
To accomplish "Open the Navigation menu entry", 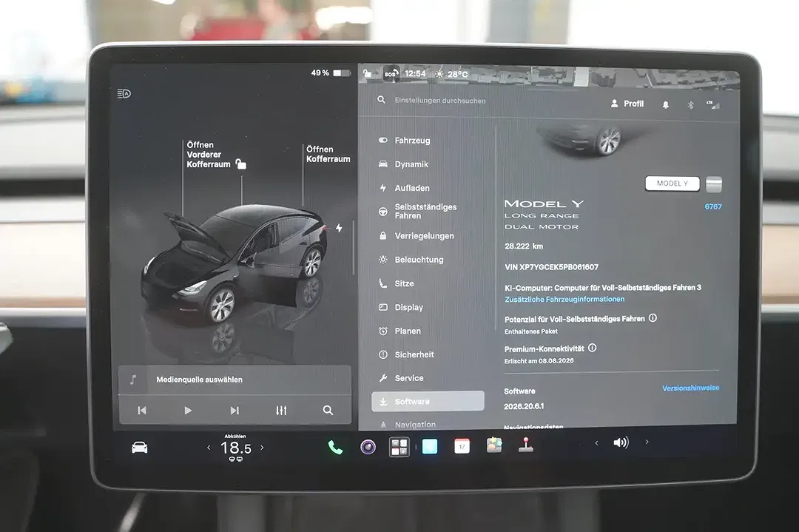I will pyautogui.click(x=408, y=425).
